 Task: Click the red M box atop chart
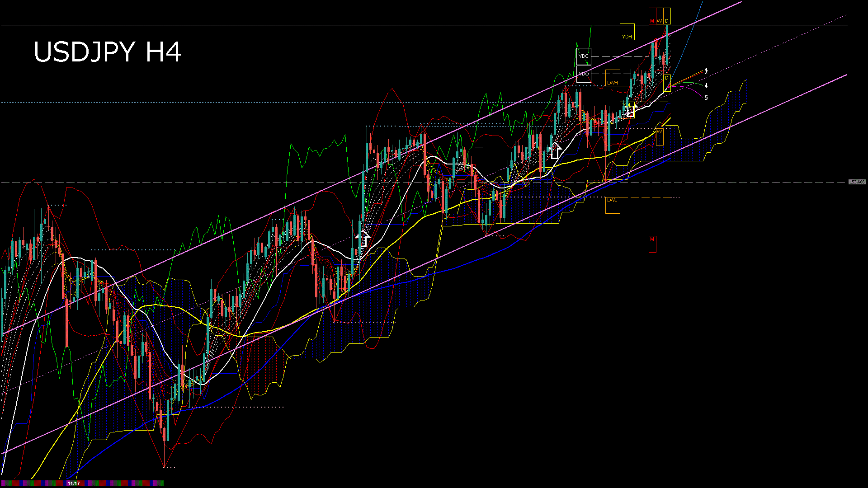click(652, 17)
